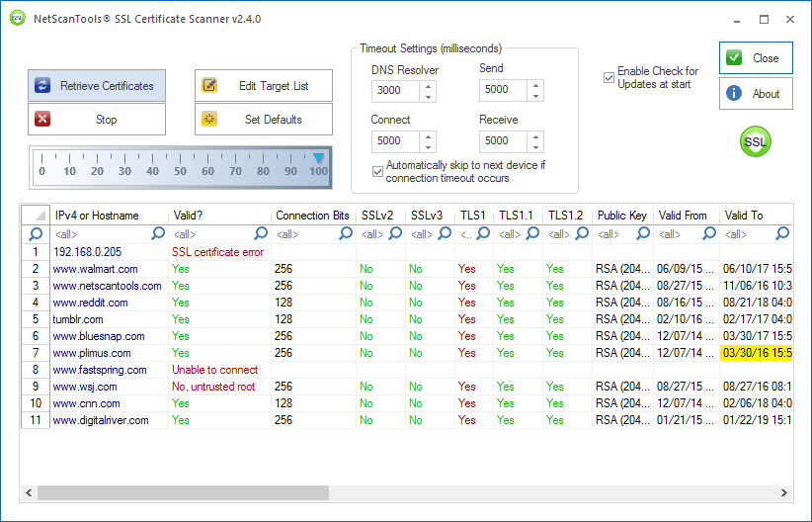This screenshot has width=812, height=522.
Task: Open the About dialog
Action: (x=756, y=93)
